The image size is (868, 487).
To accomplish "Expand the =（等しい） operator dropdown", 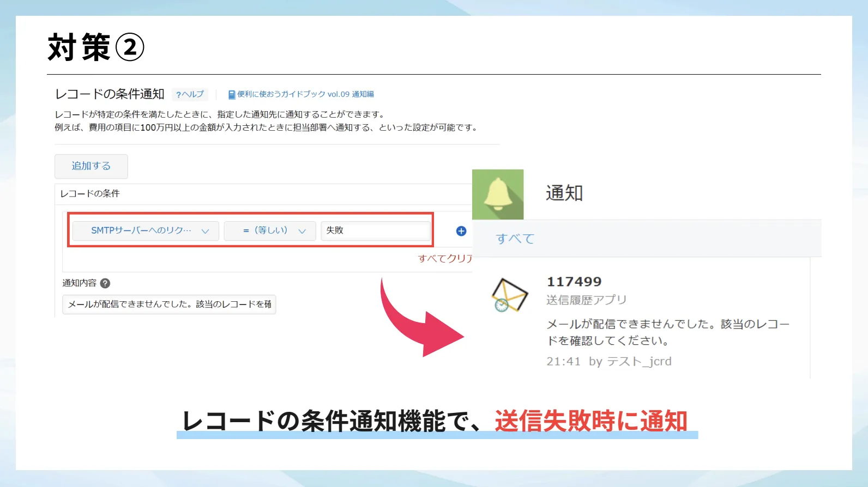I will 270,230.
